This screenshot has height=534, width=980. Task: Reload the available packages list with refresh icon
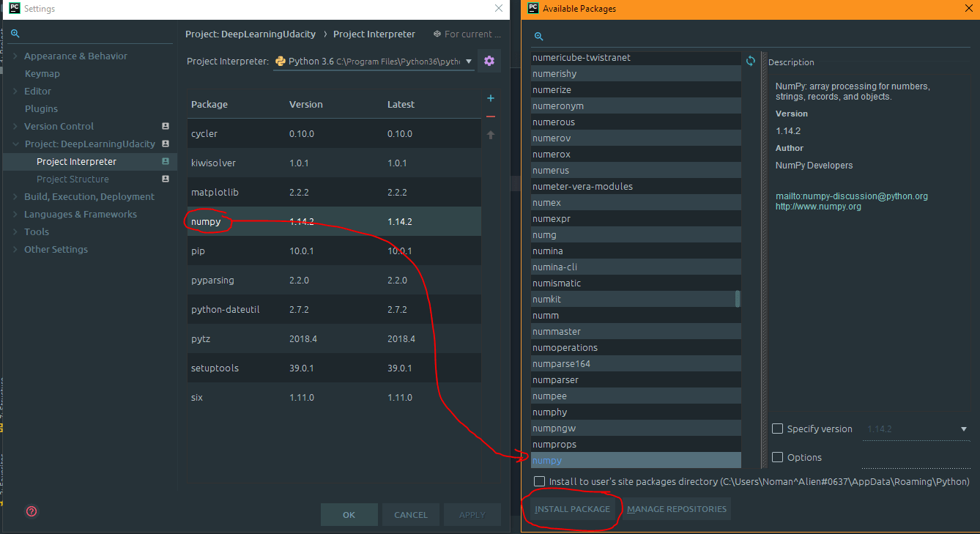pyautogui.click(x=751, y=61)
